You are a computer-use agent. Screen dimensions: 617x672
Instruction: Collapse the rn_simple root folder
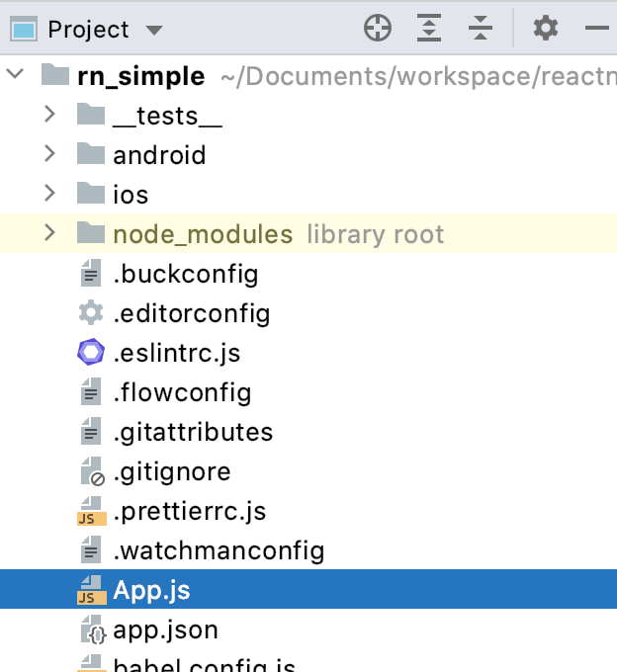click(14, 75)
